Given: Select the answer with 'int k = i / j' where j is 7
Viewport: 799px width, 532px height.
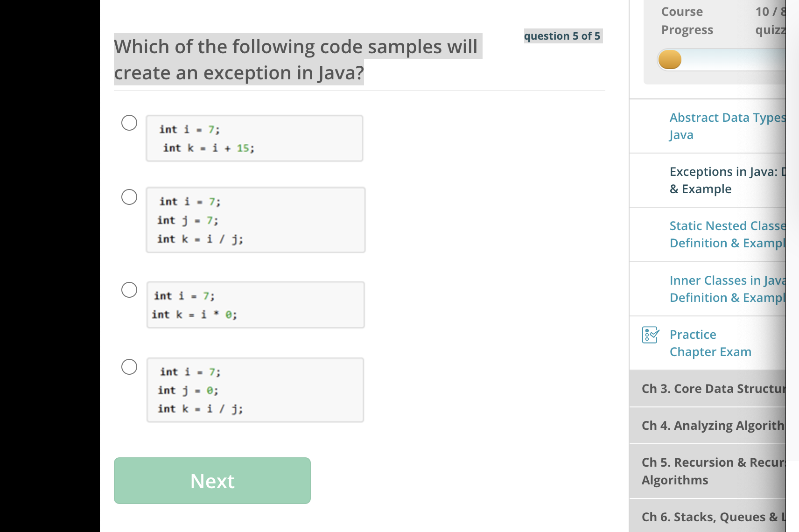Looking at the screenshot, I should [x=130, y=197].
